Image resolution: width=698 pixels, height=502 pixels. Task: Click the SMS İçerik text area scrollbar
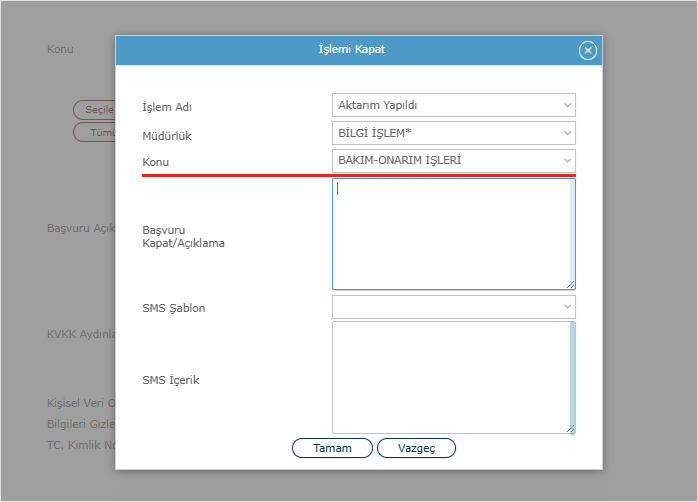pyautogui.click(x=572, y=375)
